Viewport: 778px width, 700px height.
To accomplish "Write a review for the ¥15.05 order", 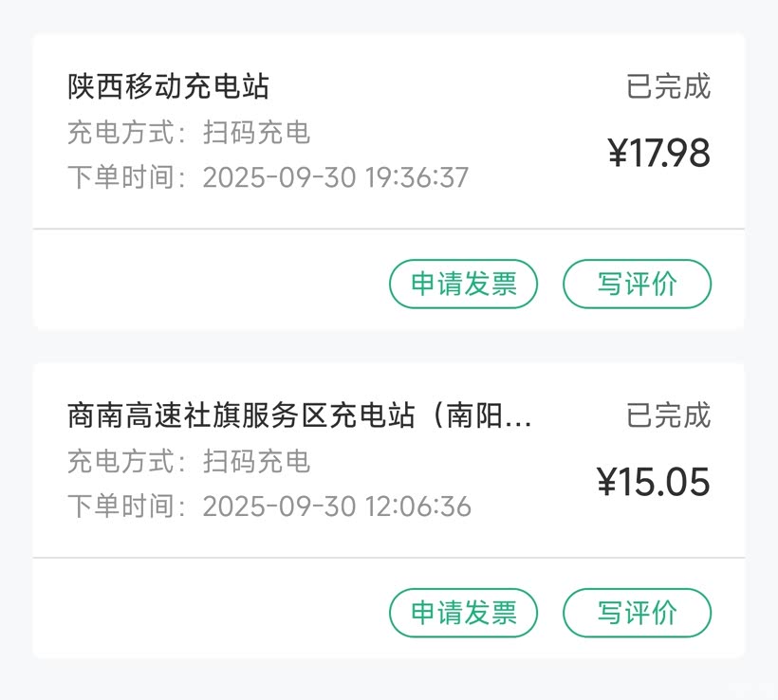I will pos(637,613).
